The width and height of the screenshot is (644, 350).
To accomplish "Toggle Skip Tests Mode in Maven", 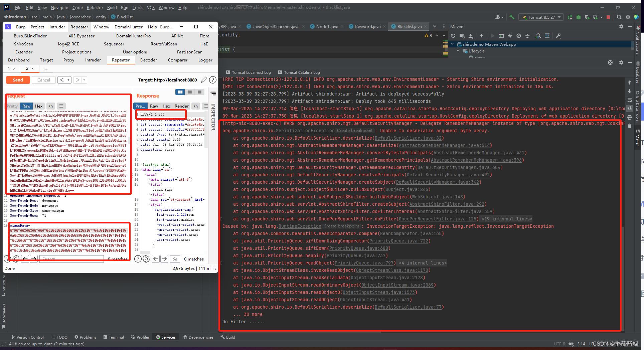I will [518, 36].
